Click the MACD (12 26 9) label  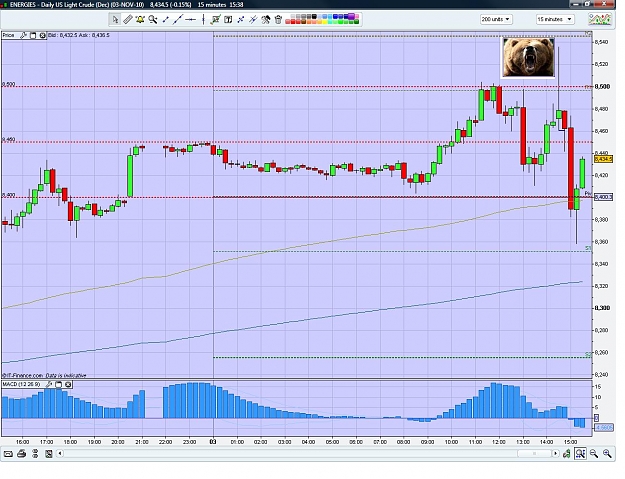point(22,385)
